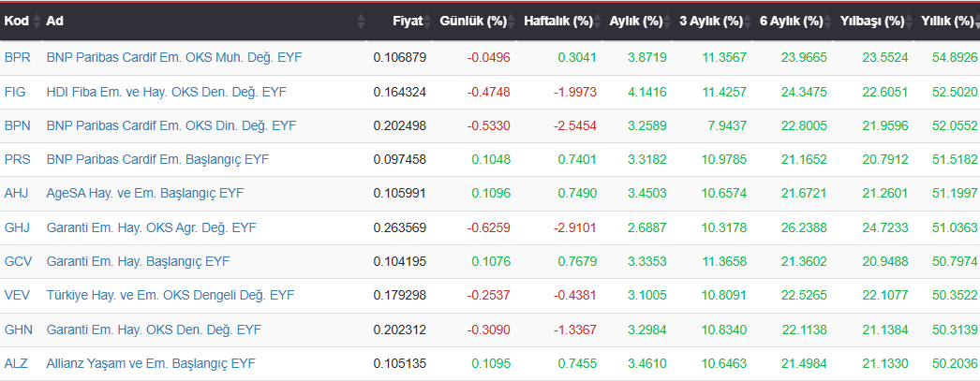Open the PRS fund code link
Screen dimensions: 980x381
[18, 159]
